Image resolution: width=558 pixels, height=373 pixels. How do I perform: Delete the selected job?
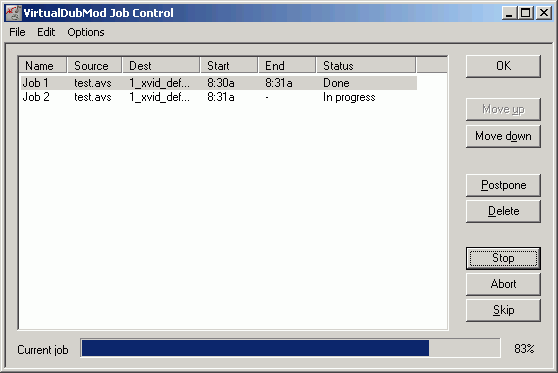[503, 211]
